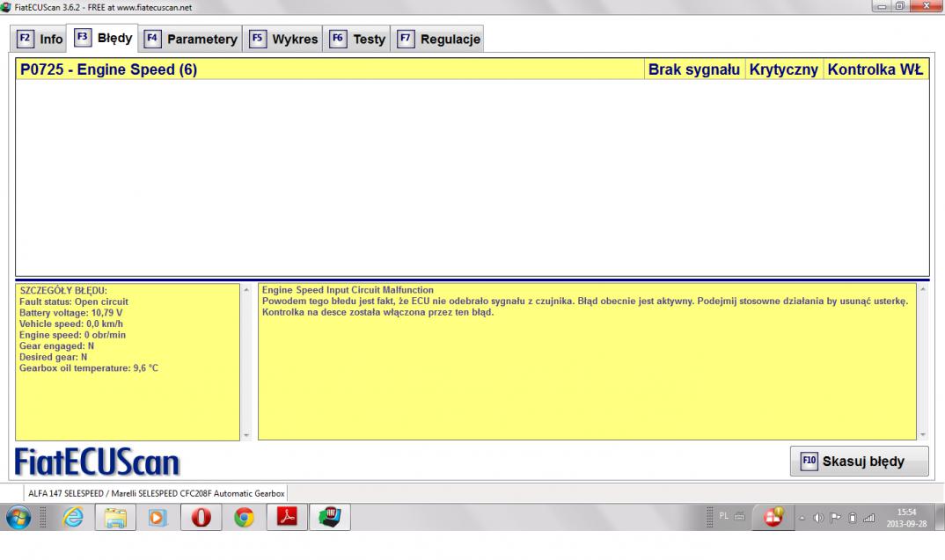Click the Battery voltage: 10,79 V line
The width and height of the screenshot is (945, 560).
tap(70, 312)
